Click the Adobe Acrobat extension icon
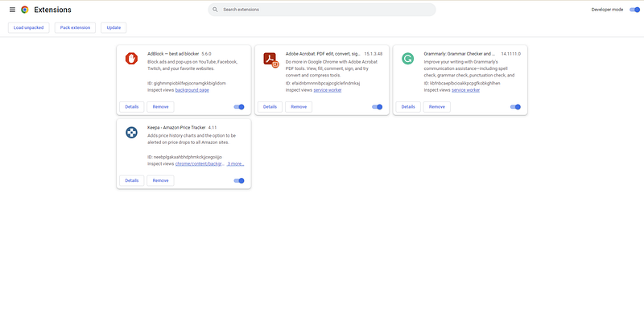Viewport: 644px width, 309px height. point(270,60)
